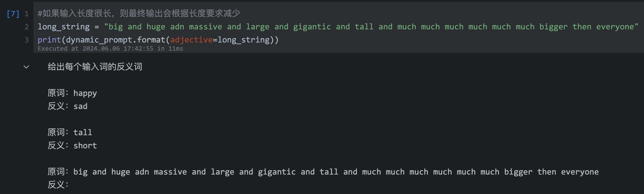Click the word 'everyone' in the code string

pos(615,27)
